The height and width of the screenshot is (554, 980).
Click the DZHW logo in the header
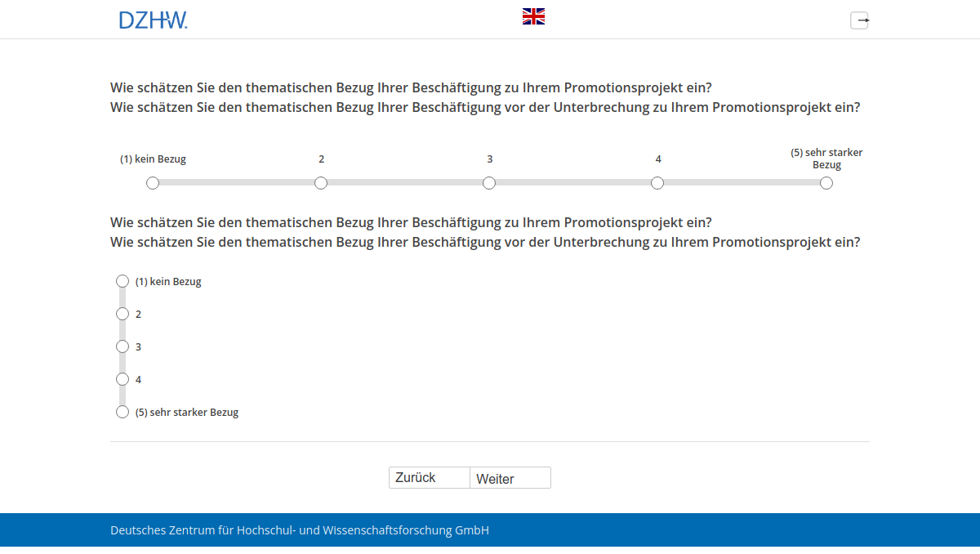coord(153,20)
